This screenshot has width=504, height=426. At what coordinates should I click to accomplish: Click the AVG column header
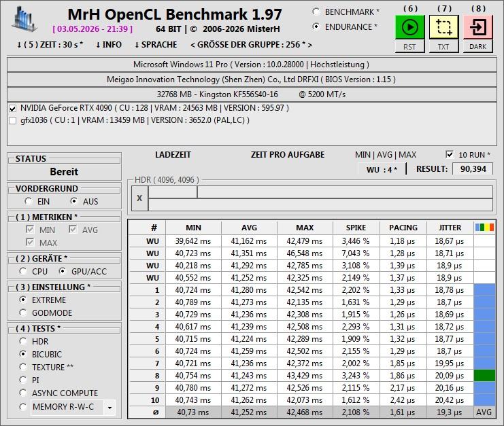(249, 228)
